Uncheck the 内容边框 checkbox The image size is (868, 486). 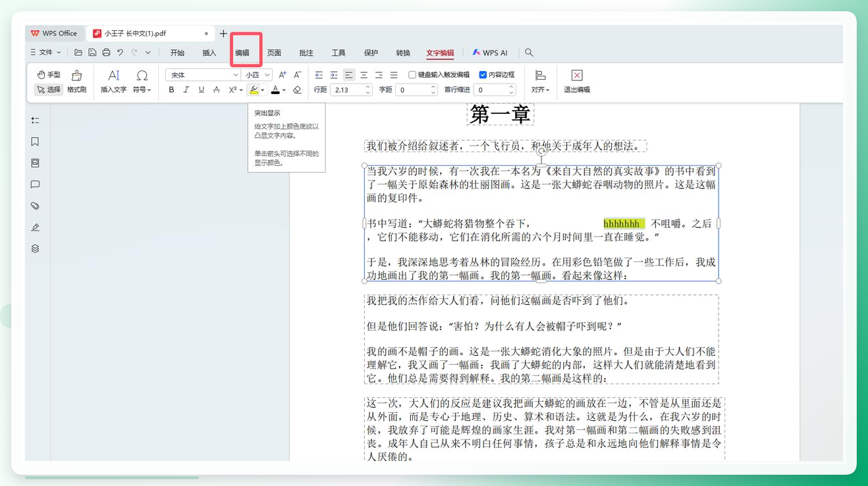(483, 75)
